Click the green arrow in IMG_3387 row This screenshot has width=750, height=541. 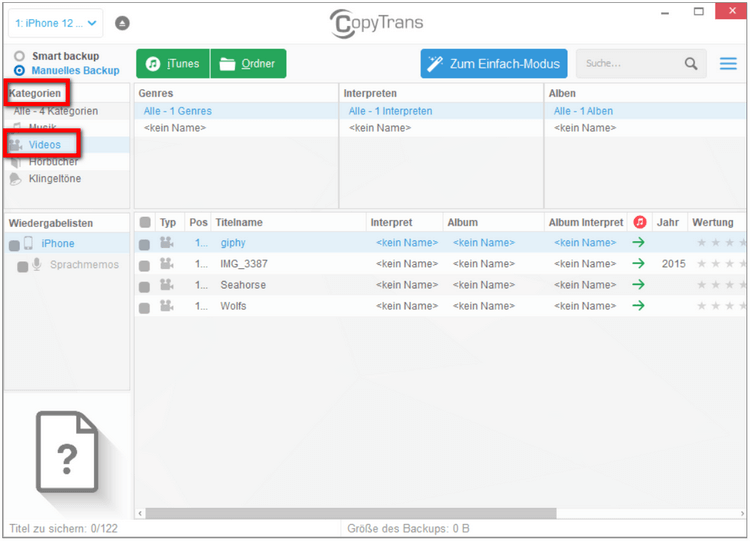(639, 264)
